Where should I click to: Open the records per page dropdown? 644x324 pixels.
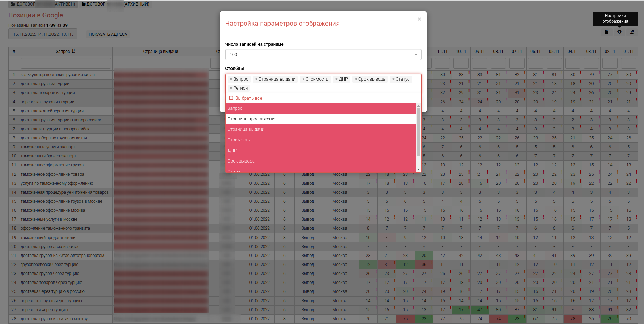(x=323, y=55)
